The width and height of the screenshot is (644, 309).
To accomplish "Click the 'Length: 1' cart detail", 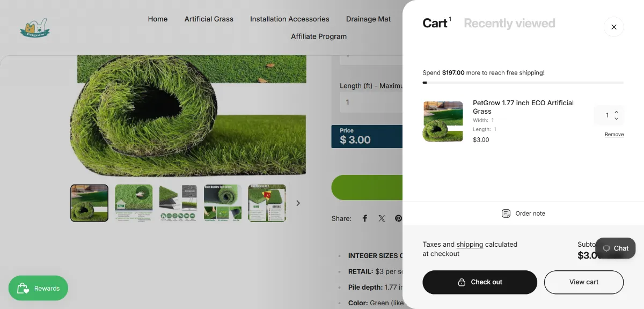I will pyautogui.click(x=484, y=129).
